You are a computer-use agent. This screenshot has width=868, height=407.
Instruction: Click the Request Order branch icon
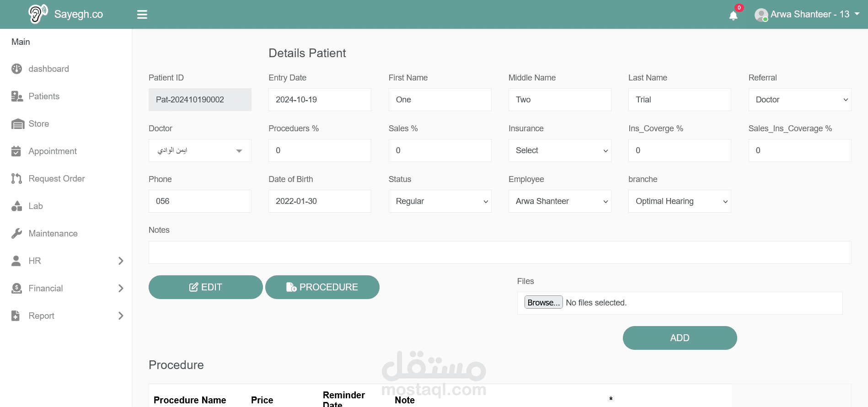tap(16, 178)
